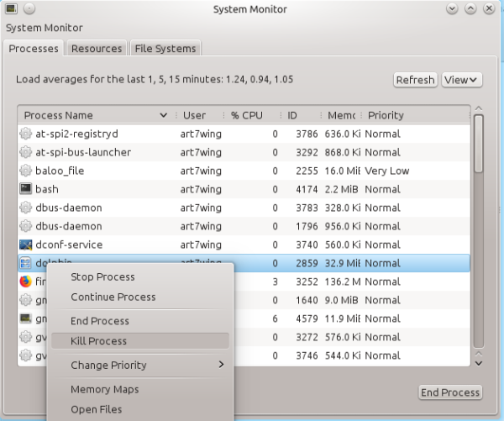Click the Firefox process icon
The height and width of the screenshot is (421, 504).
tap(26, 282)
